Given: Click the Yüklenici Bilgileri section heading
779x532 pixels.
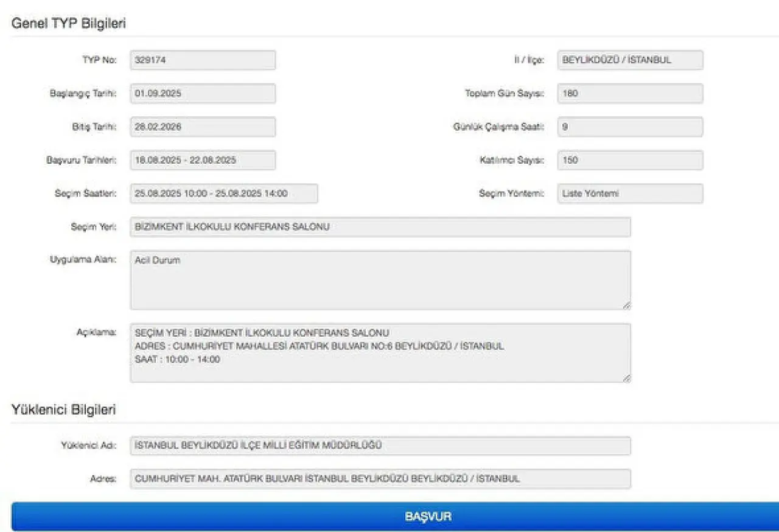Looking at the screenshot, I should click(x=64, y=410).
